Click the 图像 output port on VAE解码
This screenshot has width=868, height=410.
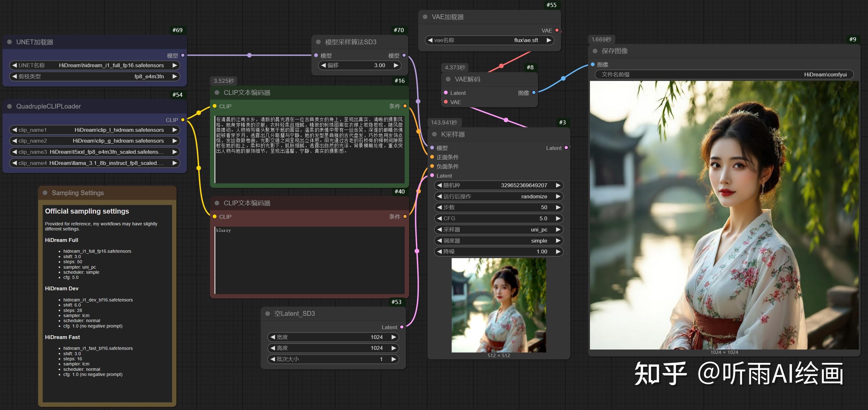click(x=534, y=93)
